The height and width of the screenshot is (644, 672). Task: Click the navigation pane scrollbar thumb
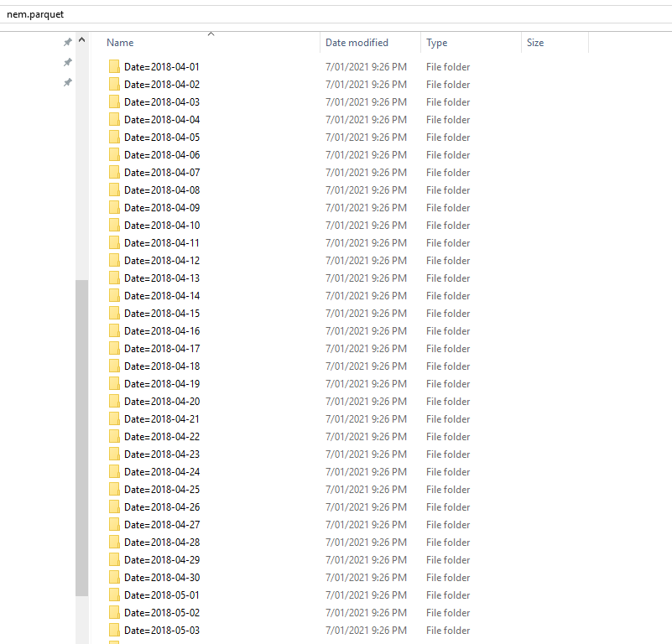[x=81, y=436]
